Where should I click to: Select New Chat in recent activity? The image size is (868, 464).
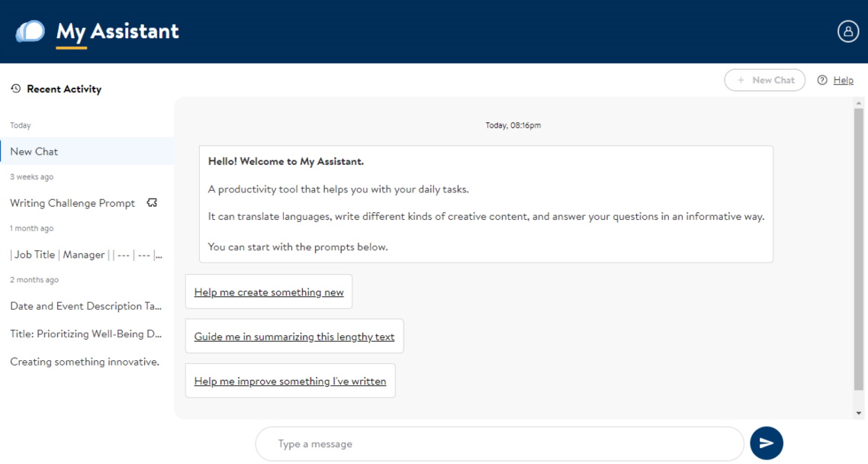(34, 151)
